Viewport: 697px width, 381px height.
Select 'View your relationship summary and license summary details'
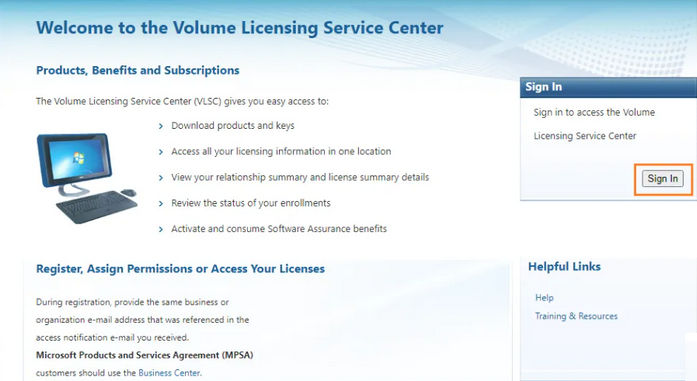click(x=300, y=177)
